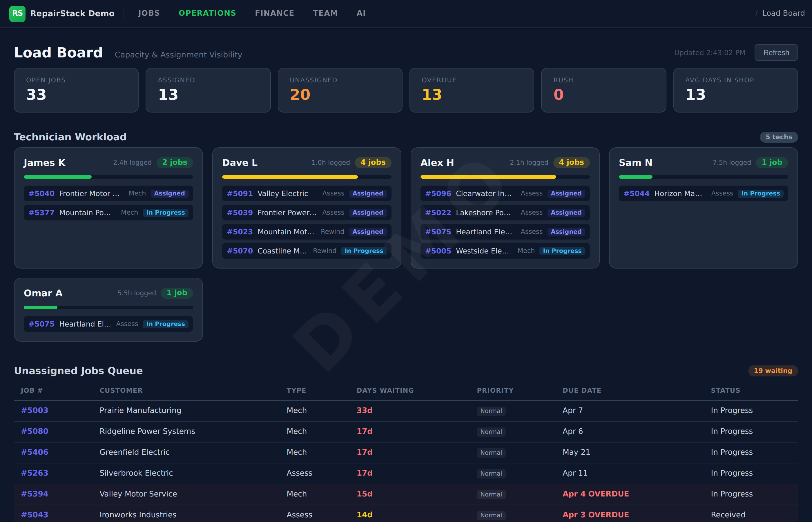This screenshot has width=812, height=522.
Task: Open job #5023 Mountain Mot...
Action: click(x=307, y=232)
